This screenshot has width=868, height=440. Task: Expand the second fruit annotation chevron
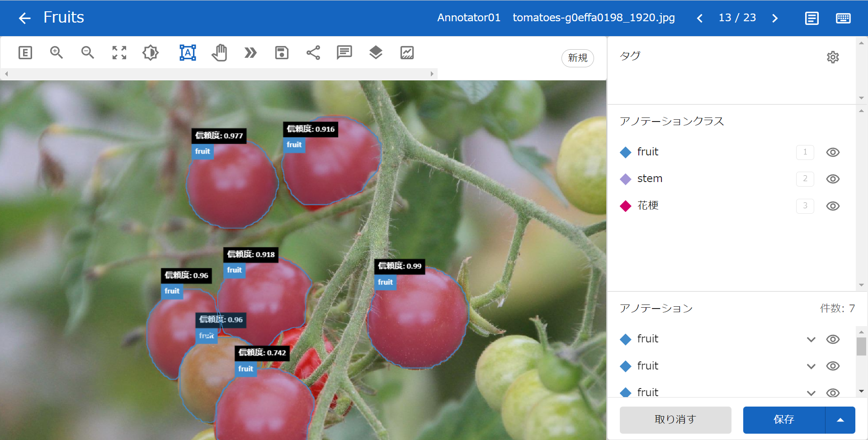point(811,366)
